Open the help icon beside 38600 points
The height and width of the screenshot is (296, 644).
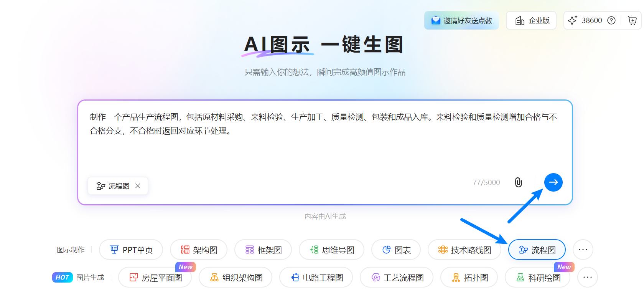611,20
